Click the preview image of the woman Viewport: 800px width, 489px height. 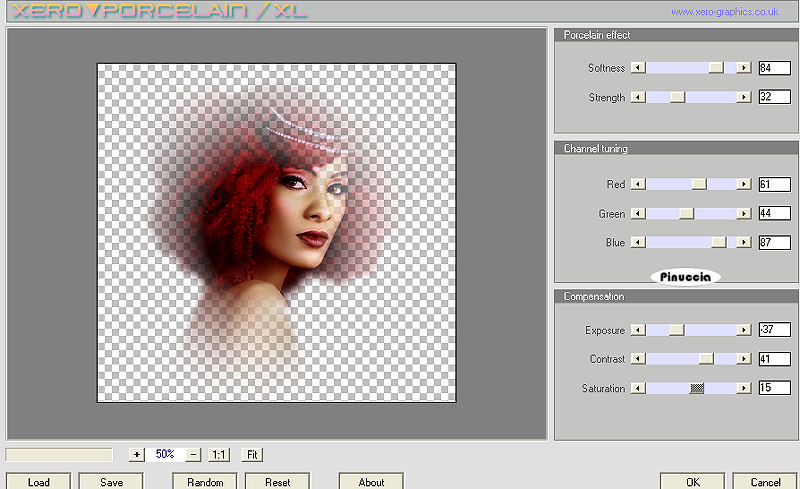pyautogui.click(x=277, y=232)
